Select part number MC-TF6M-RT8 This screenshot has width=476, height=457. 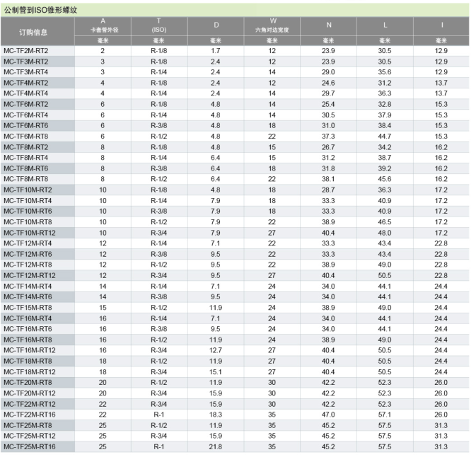point(26,137)
